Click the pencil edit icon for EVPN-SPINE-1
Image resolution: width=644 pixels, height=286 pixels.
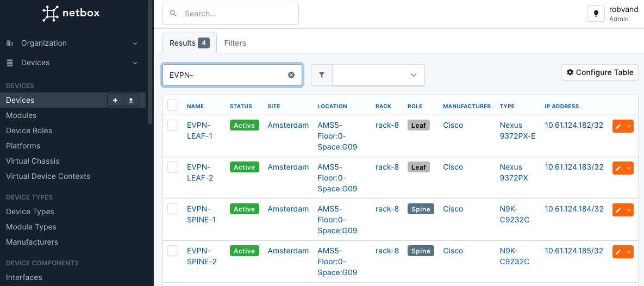[x=618, y=210]
